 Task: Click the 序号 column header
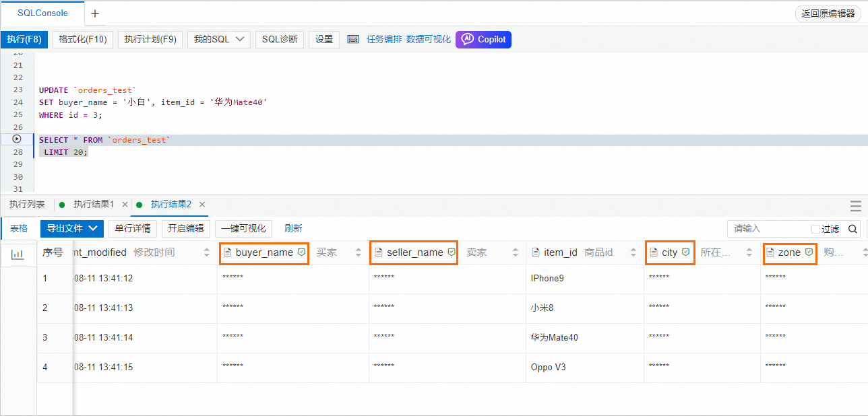tap(53, 252)
